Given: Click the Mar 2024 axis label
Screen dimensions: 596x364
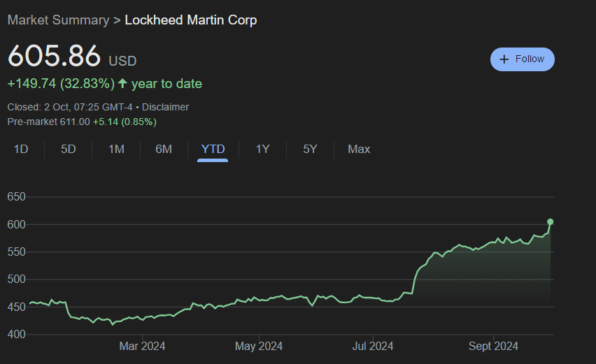Looking at the screenshot, I should (x=142, y=346).
